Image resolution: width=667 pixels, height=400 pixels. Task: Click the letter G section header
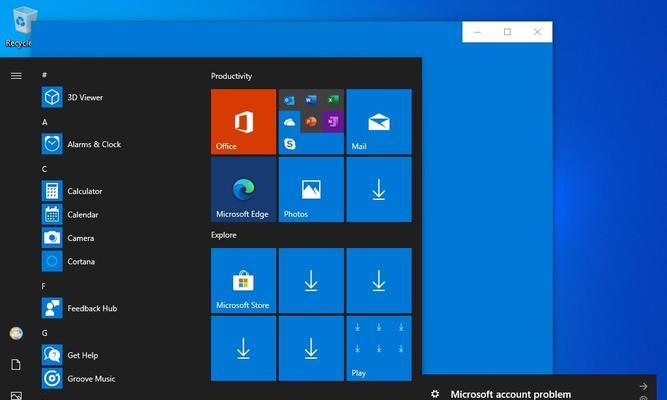[44, 333]
